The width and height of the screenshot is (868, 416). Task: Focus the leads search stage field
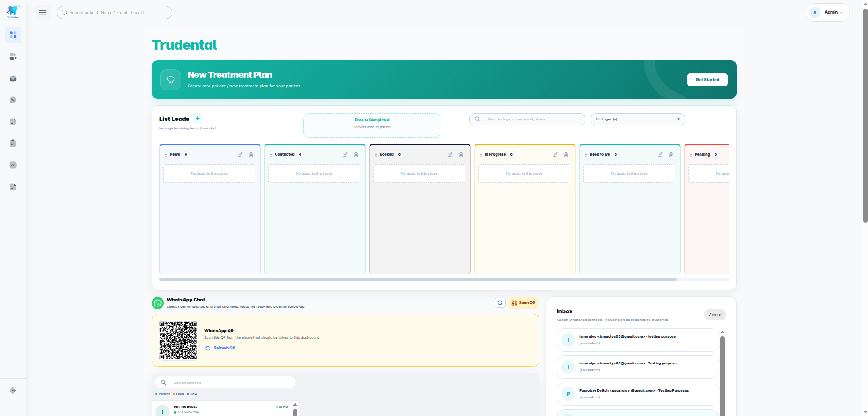[527, 119]
